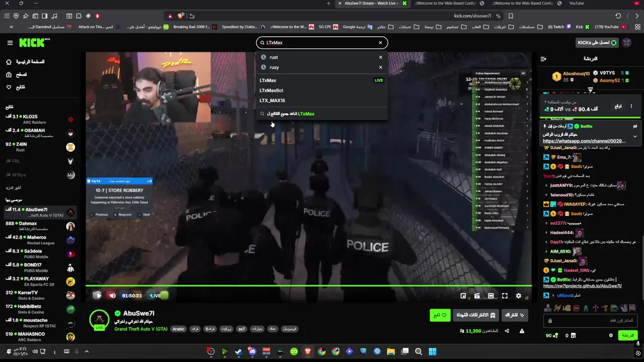Viewport: 644px width, 362px height.
Task: Open PLAYAWAY EA Sports FC channel
Action: (40, 282)
